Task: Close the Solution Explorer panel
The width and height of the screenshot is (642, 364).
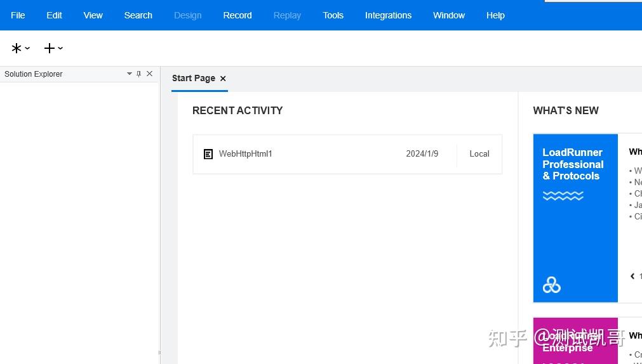Action: point(150,74)
